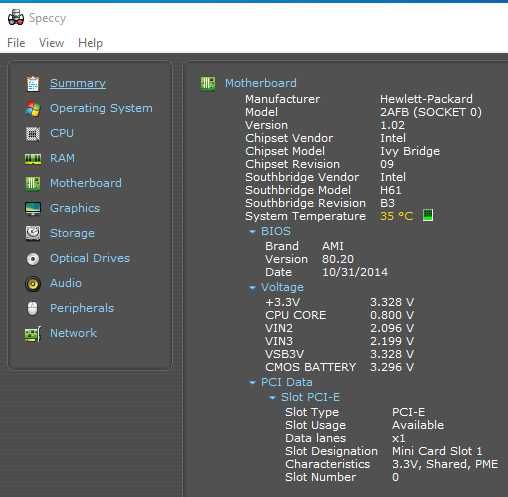Click the Audio speaker icon
This screenshot has width=508, height=497.
point(33,284)
